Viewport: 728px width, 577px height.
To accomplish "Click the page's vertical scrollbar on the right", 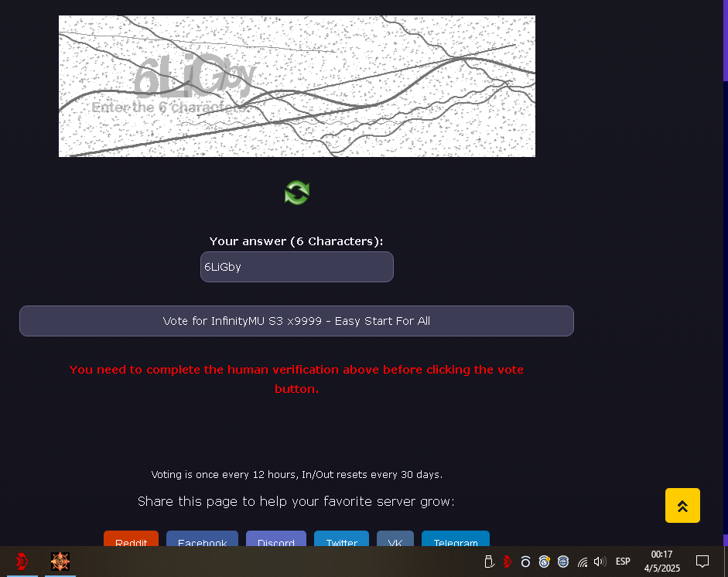I will (725, 273).
